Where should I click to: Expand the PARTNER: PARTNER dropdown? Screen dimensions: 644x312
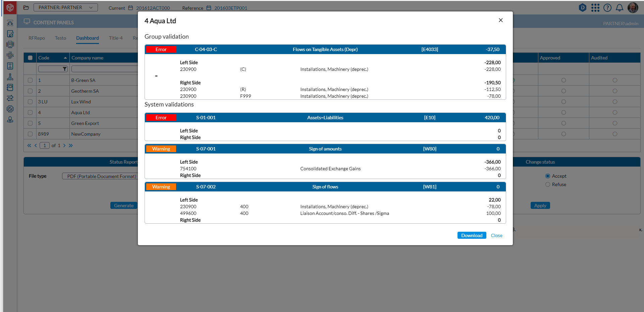pos(66,7)
